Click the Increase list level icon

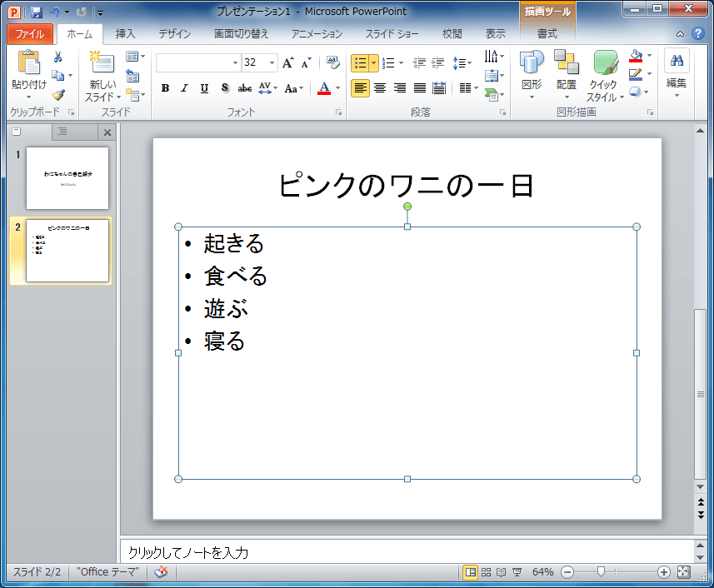point(437,62)
